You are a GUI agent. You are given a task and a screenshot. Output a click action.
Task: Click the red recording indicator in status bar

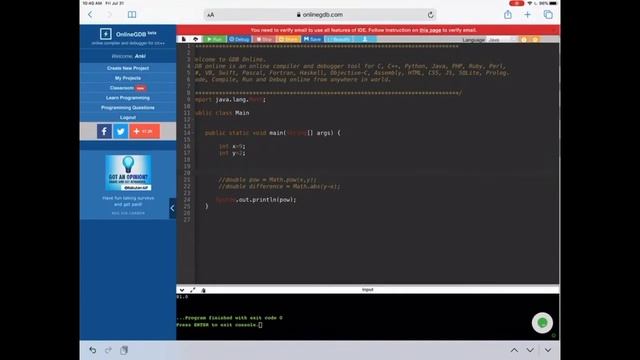click(x=516, y=3)
